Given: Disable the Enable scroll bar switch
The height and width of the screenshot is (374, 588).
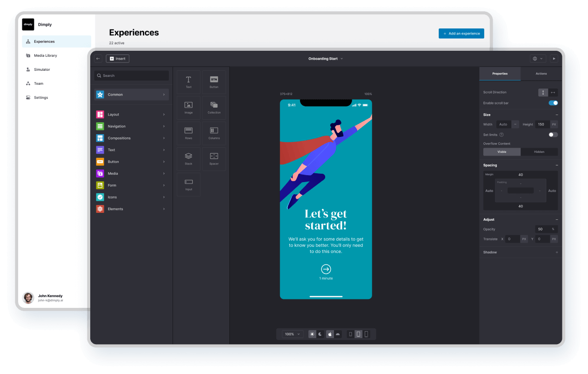Looking at the screenshot, I should tap(553, 103).
